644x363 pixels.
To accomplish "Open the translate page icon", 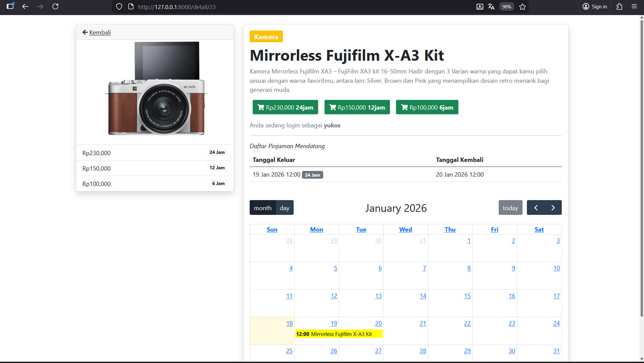I will coord(491,7).
